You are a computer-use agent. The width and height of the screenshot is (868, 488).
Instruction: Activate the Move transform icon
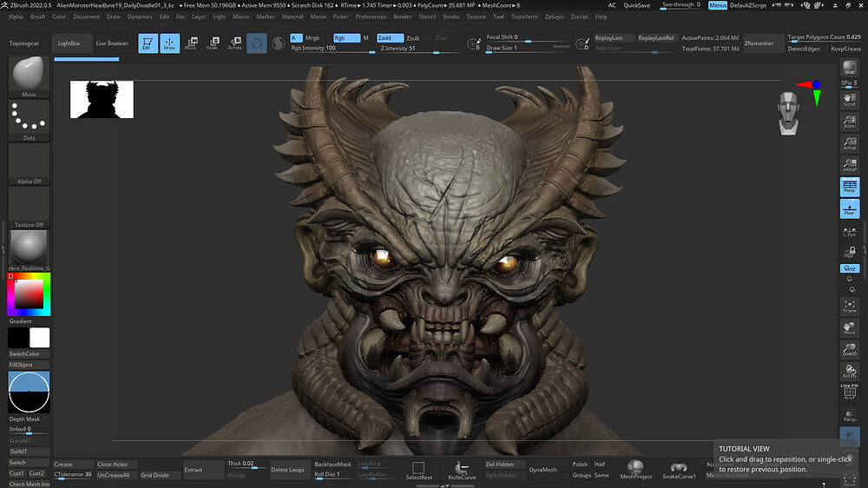click(x=191, y=43)
